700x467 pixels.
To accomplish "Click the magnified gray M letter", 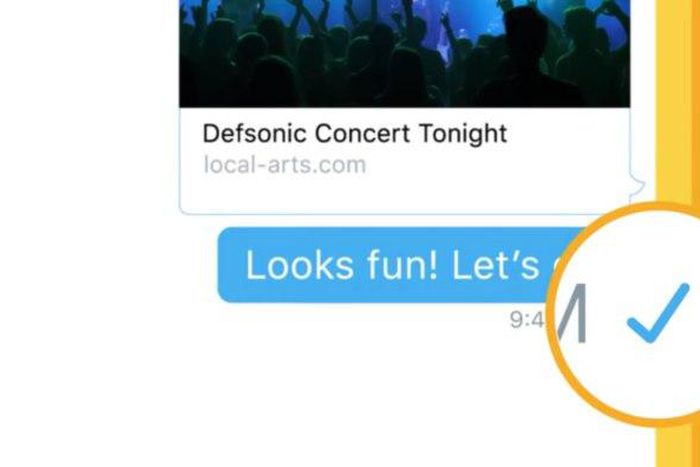I will 572,313.
